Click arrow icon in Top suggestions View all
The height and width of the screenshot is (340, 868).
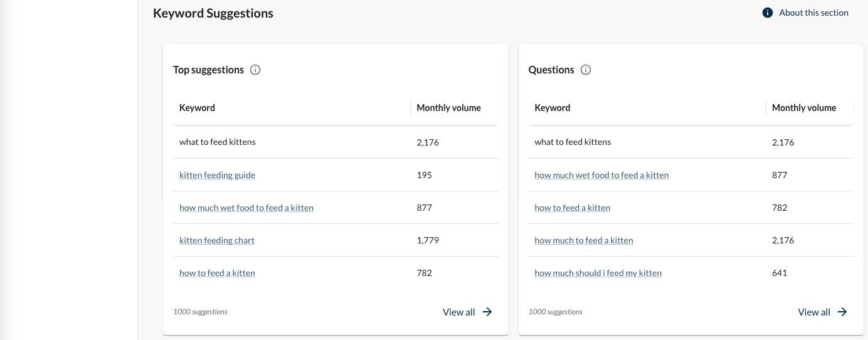point(487,312)
